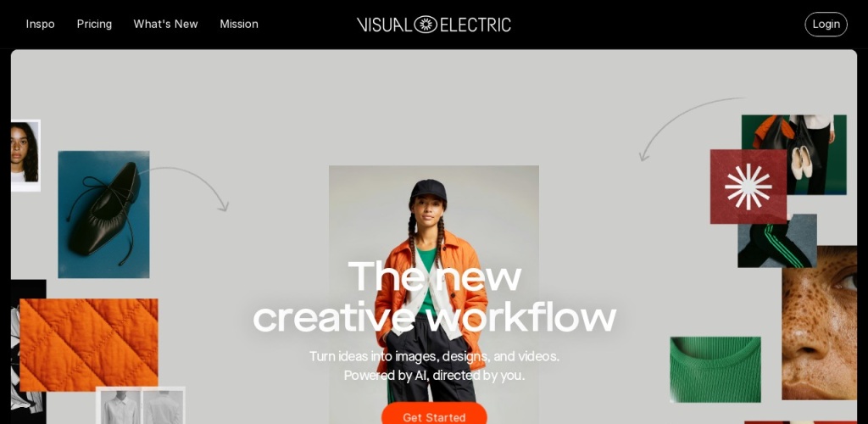Visit the Mission page
Viewport: 868px width, 424px height.
pos(239,25)
